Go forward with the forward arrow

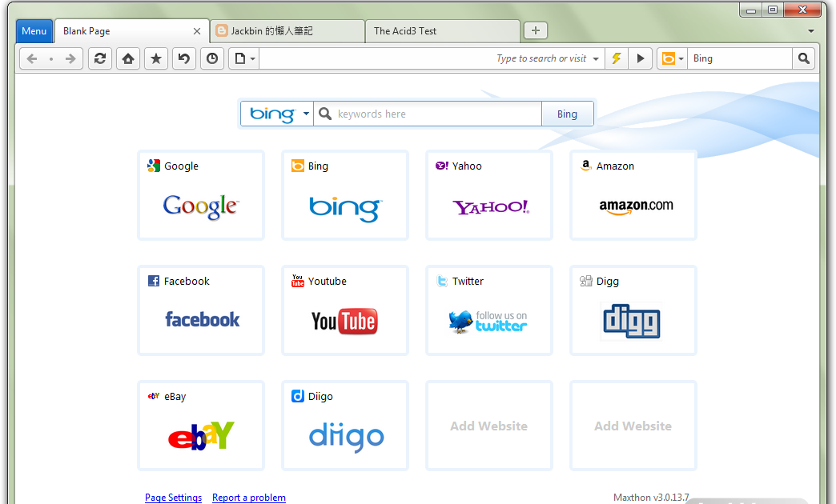[x=70, y=58]
